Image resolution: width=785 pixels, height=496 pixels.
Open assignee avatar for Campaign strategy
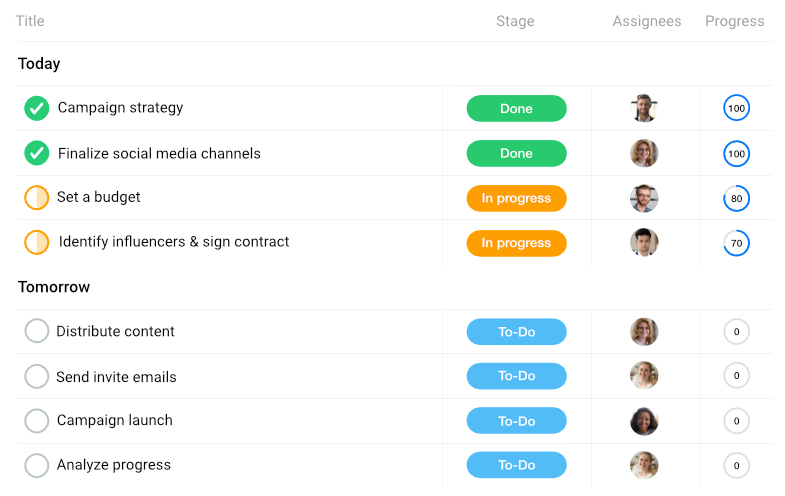644,108
